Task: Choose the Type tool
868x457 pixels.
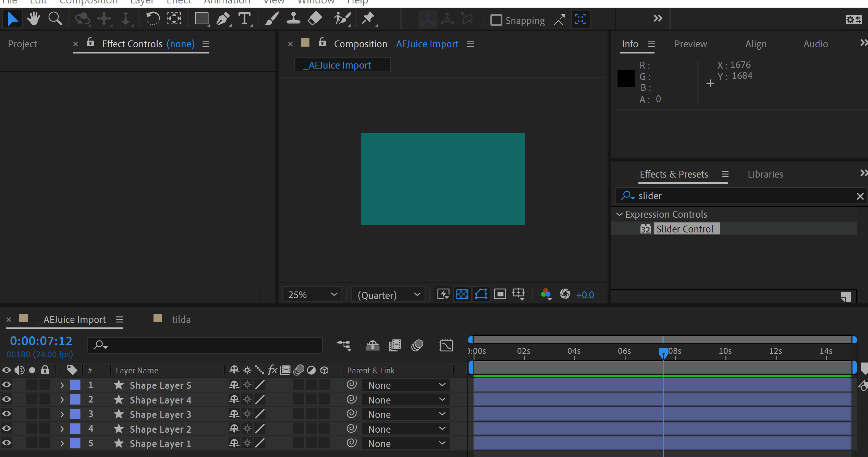Action: point(245,19)
